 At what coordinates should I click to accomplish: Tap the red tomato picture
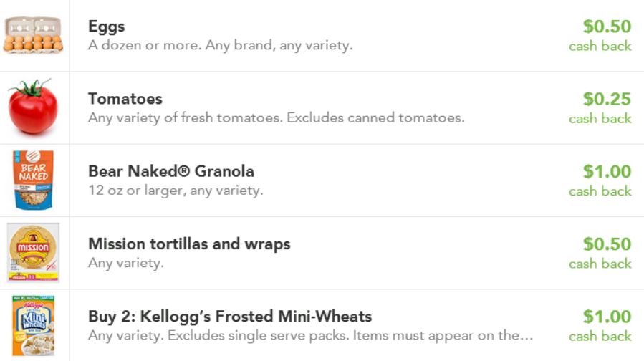[33, 107]
